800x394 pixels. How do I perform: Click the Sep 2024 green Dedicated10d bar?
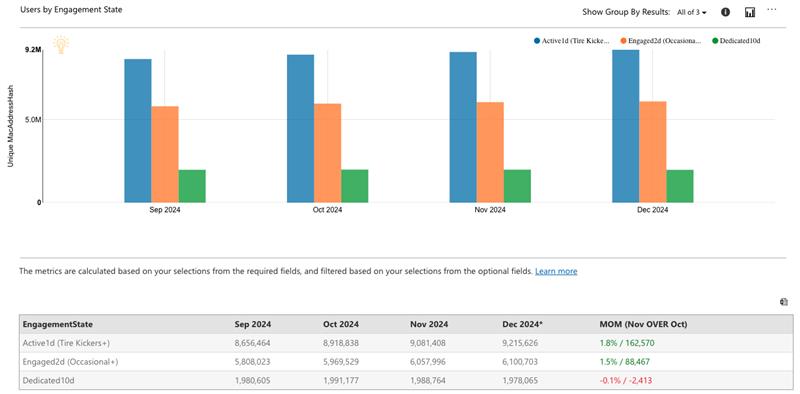pos(192,186)
